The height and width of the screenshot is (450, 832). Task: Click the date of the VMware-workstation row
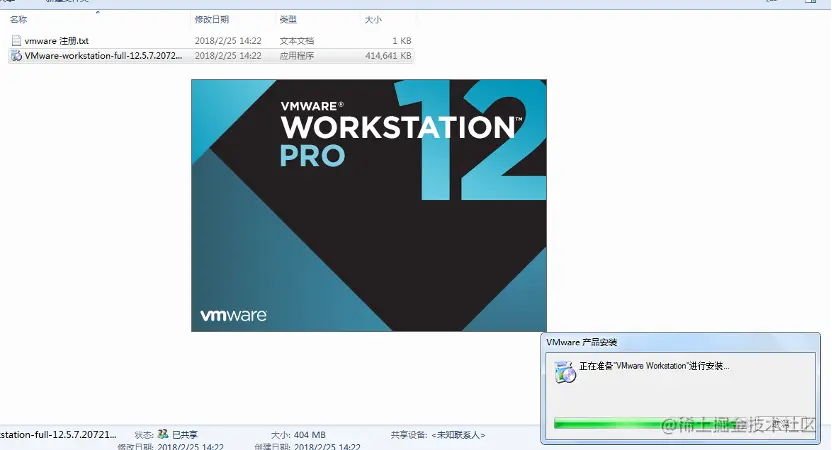point(228,56)
